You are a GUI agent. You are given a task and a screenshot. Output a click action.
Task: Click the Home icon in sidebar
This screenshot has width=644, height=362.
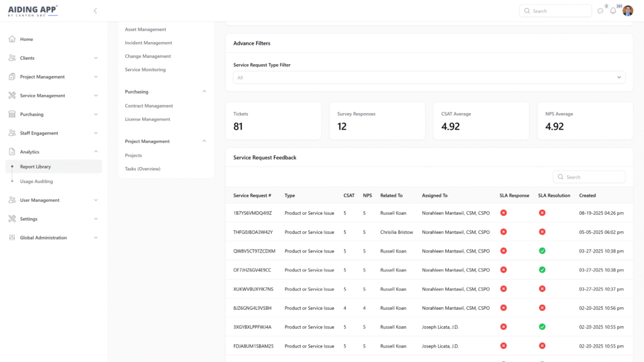(12, 39)
